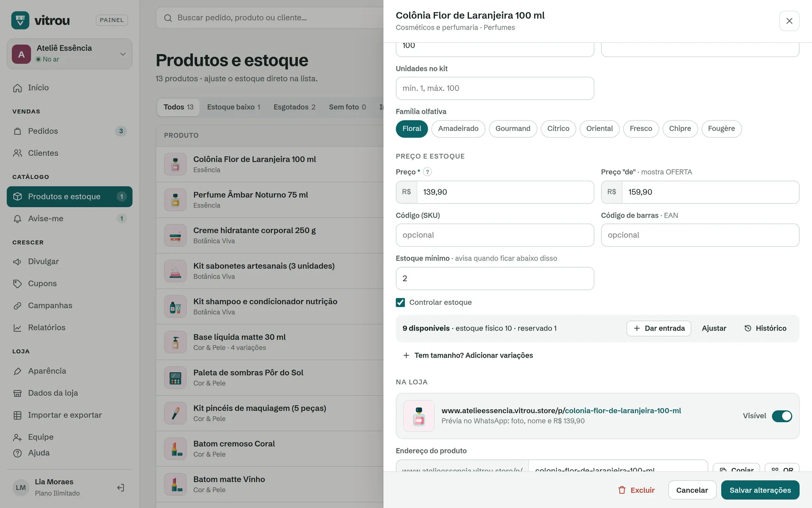Viewport: 812px width, 508px height.
Task: Click the Unidades no kit field
Action: click(495, 89)
